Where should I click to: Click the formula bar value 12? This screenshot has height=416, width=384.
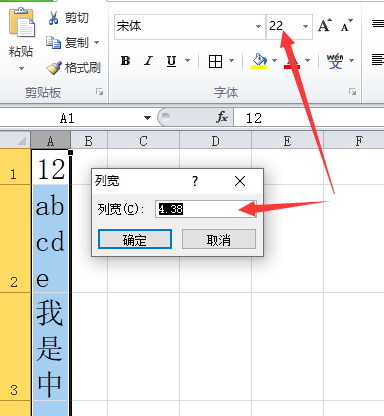tap(254, 118)
